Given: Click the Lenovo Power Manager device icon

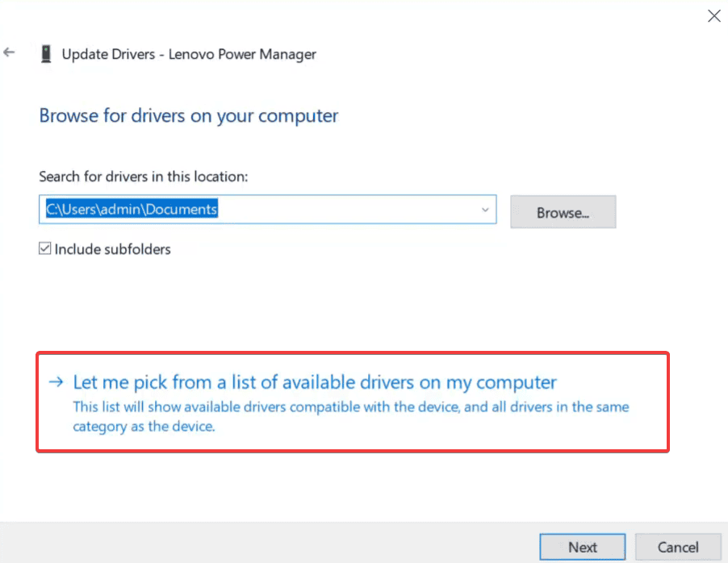Looking at the screenshot, I should tap(46, 54).
